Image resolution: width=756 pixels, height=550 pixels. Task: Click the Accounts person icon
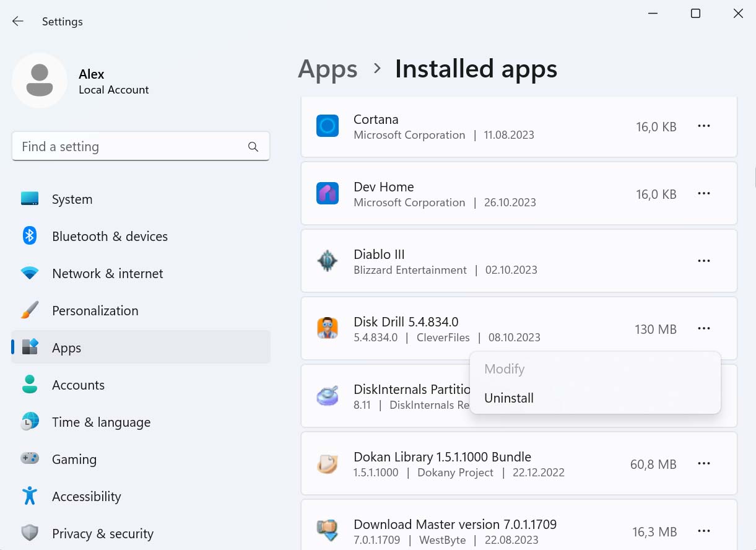[x=30, y=385]
